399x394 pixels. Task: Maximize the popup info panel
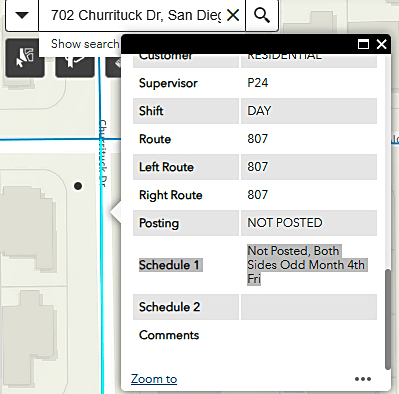point(363,44)
